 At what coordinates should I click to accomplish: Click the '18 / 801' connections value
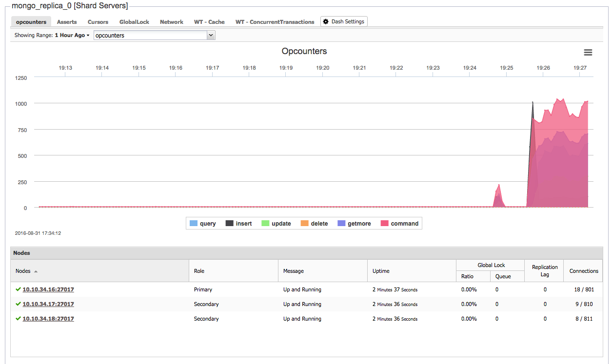point(584,289)
